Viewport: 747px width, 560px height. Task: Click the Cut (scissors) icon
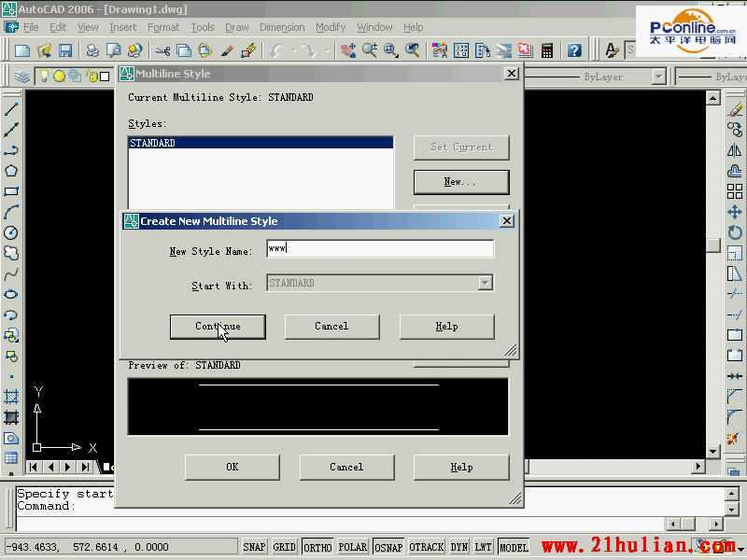coord(162,50)
